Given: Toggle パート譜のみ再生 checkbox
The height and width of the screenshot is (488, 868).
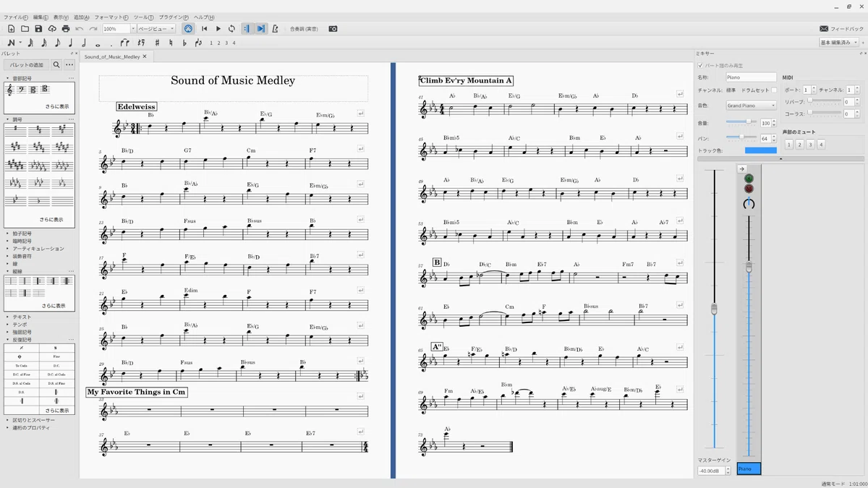Looking at the screenshot, I should click(x=699, y=66).
